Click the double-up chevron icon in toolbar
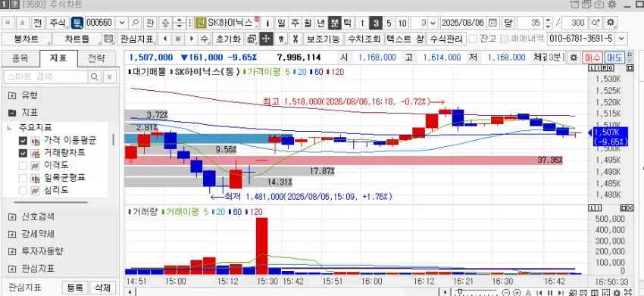The width and height of the screenshot is (644, 296). 23,23
